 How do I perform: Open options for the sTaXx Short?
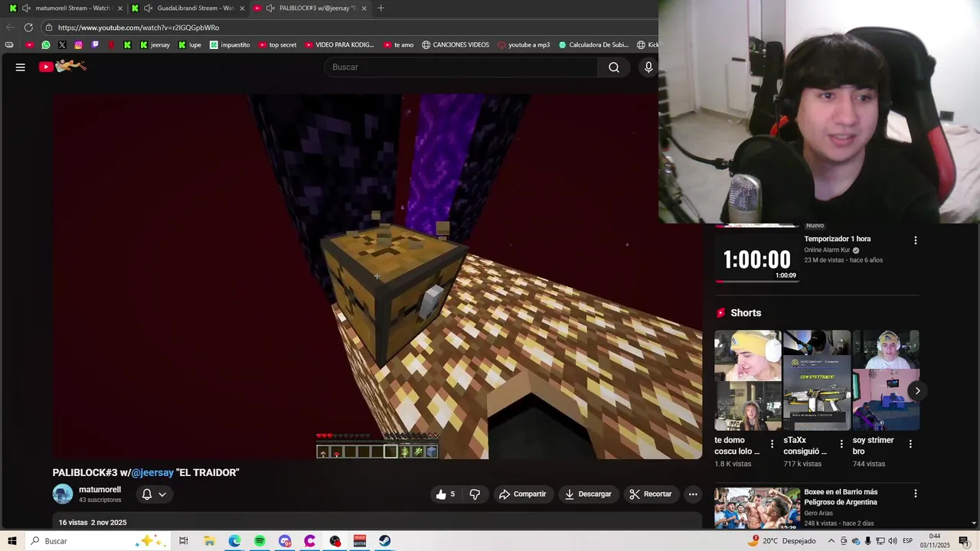pyautogui.click(x=841, y=444)
